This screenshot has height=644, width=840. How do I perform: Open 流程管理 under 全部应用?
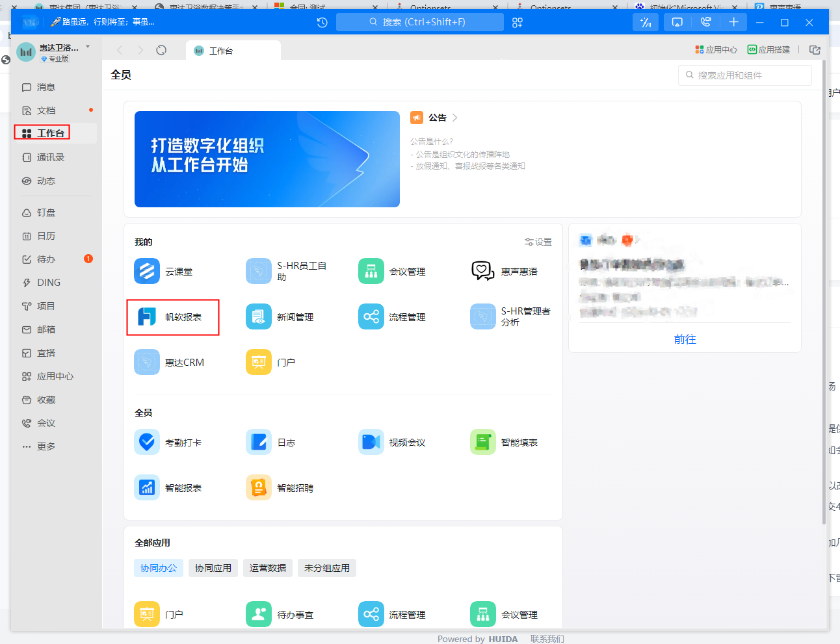point(371,614)
